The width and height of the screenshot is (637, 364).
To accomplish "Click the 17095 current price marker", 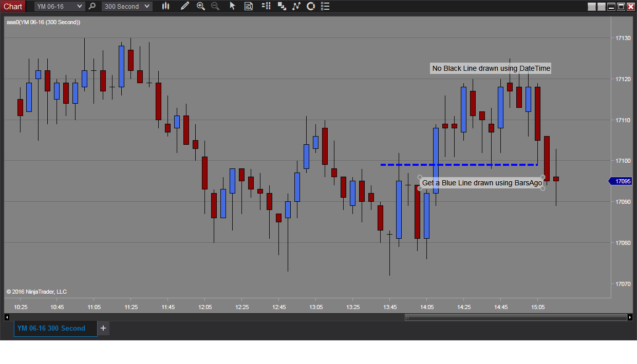I will coord(620,181).
